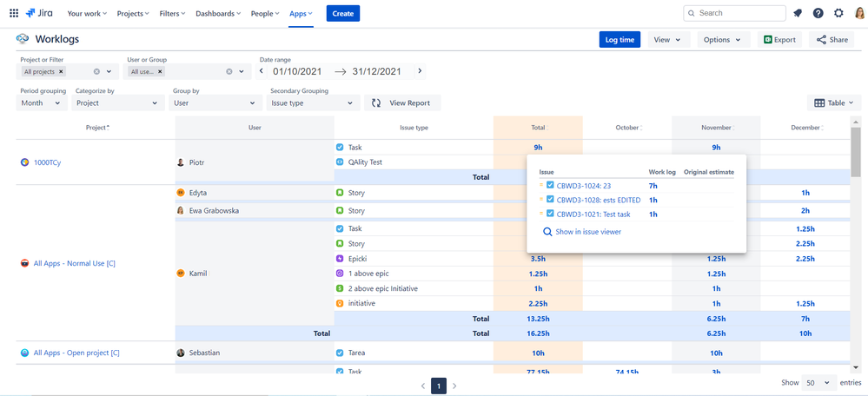This screenshot has width=868, height=396.
Task: Open issue CBWD3-1024 from the popup
Action: [x=584, y=186]
